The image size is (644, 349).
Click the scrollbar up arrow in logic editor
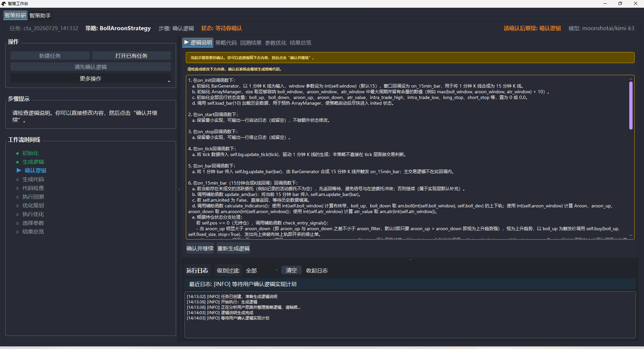pyautogui.click(x=631, y=79)
